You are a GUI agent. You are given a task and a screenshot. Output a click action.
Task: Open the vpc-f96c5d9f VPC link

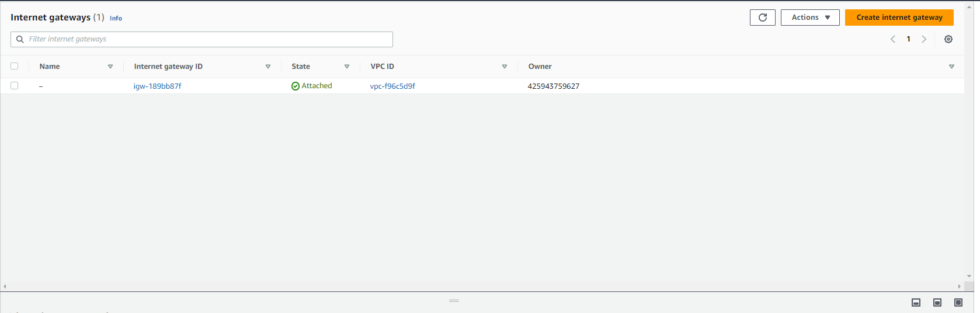tap(392, 86)
